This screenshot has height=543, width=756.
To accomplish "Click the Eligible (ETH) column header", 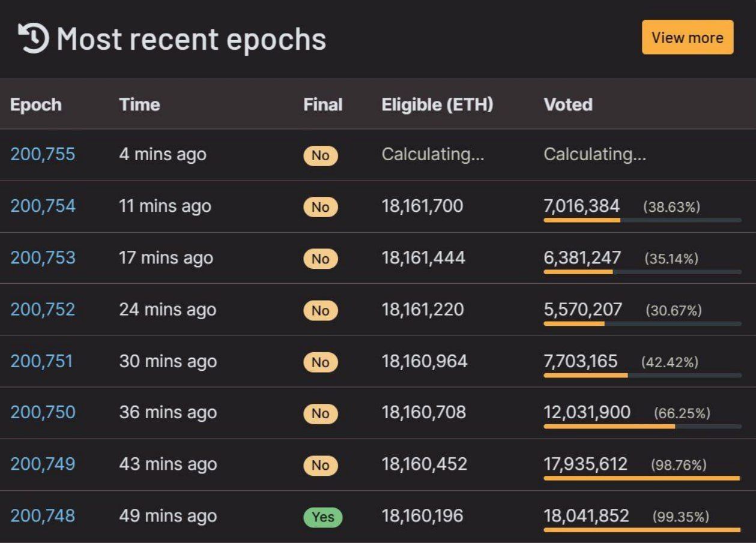I will [437, 105].
